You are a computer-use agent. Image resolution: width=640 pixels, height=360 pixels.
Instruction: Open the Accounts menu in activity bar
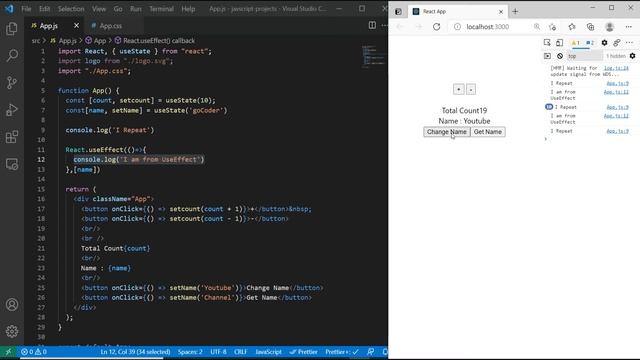pos(12,304)
